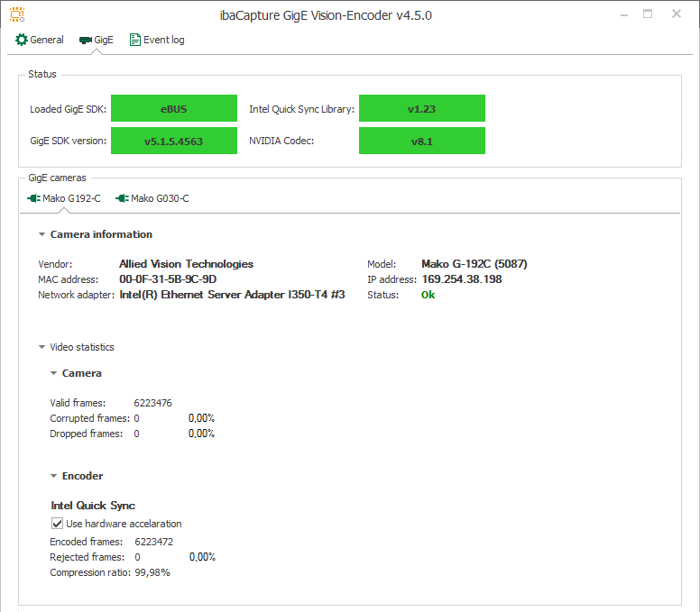
Task: Click the NVIDIA Codec label
Action: (x=281, y=141)
